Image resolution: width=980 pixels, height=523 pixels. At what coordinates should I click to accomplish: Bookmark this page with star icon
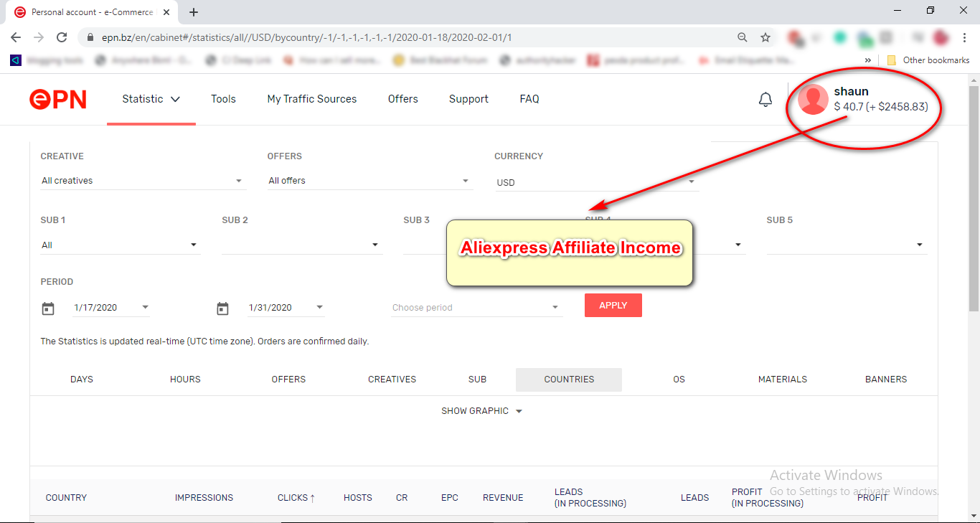tap(765, 37)
